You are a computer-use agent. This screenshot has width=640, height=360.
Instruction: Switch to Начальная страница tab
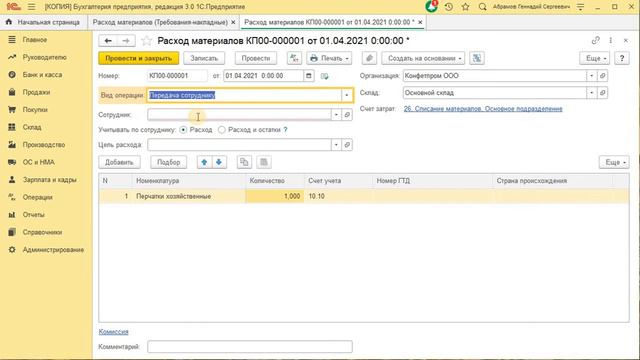click(x=44, y=22)
